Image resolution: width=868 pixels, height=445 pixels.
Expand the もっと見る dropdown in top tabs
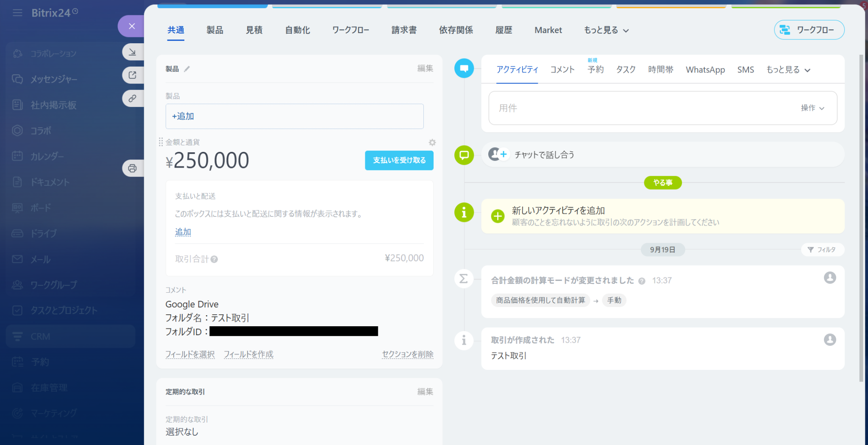[606, 30]
